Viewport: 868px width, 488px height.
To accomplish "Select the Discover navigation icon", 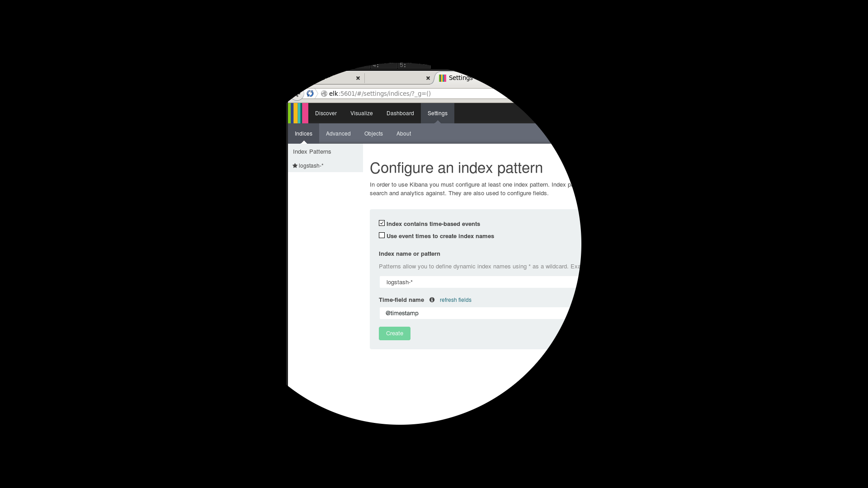I will click(x=325, y=113).
